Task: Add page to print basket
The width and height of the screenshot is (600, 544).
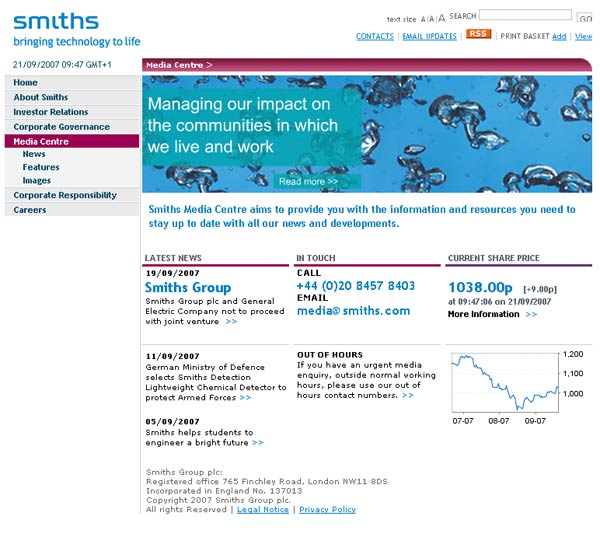Action: (x=559, y=36)
